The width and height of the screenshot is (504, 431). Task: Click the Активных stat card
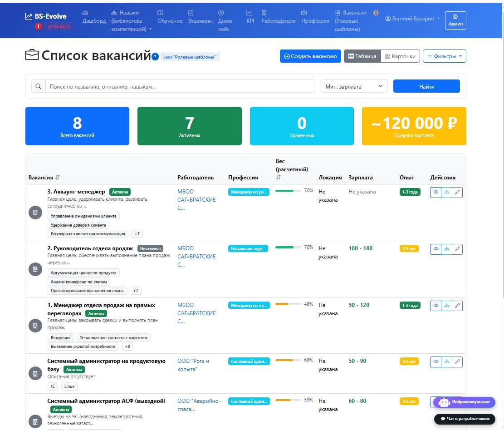tap(190, 126)
